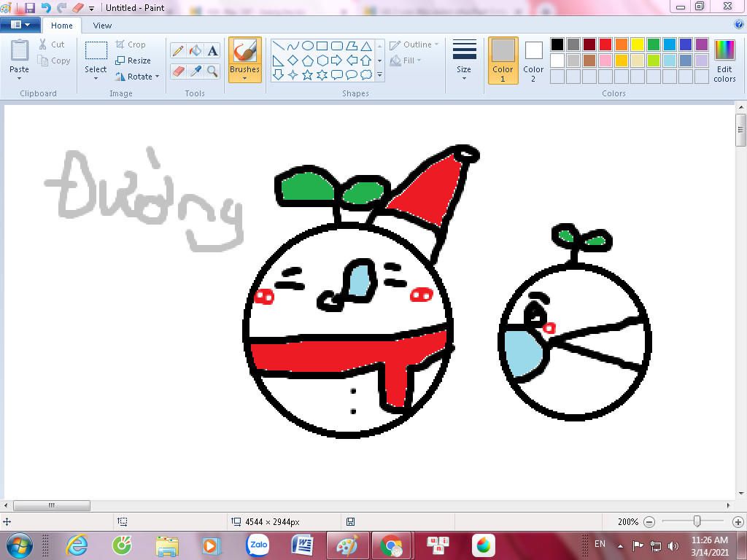Choose the Four-point star shape

tap(293, 75)
